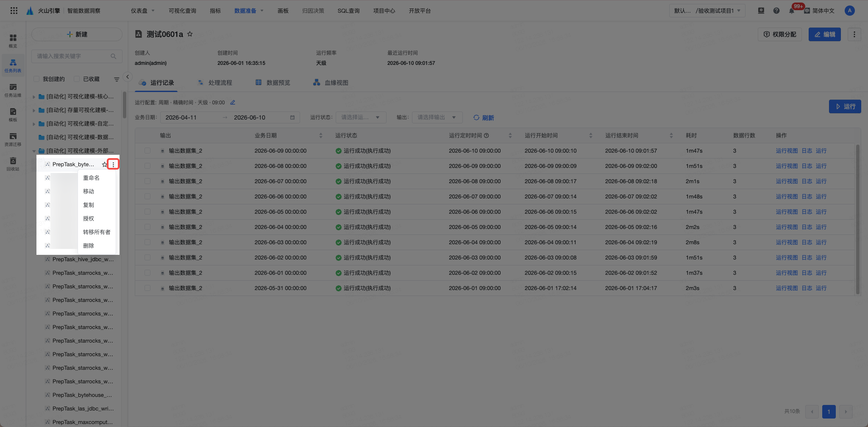Open the app launcher grid icon
The width and height of the screenshot is (868, 427).
tap(14, 11)
